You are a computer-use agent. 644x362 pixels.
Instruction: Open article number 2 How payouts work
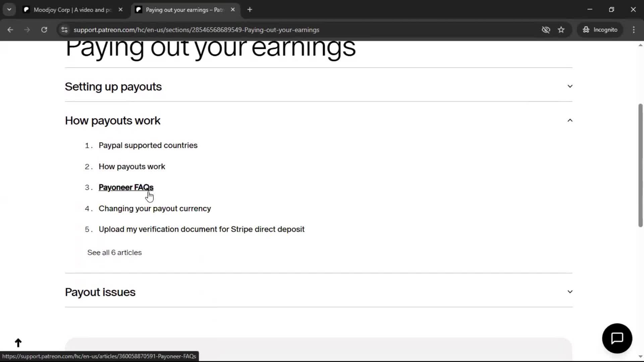[132, 167]
